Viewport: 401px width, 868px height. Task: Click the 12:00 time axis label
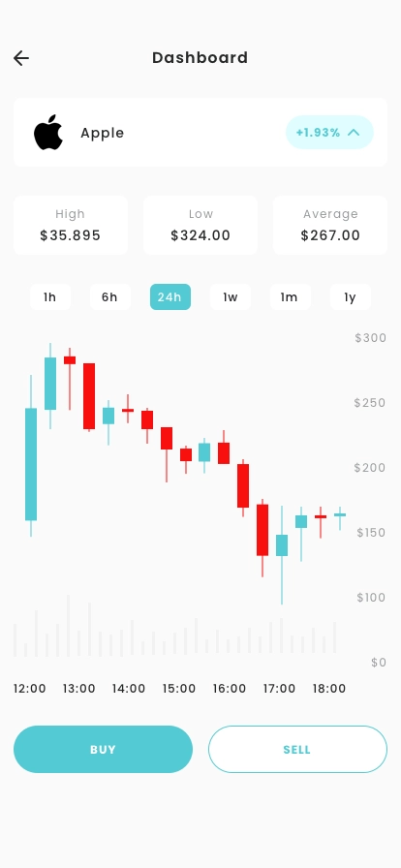pyautogui.click(x=30, y=689)
